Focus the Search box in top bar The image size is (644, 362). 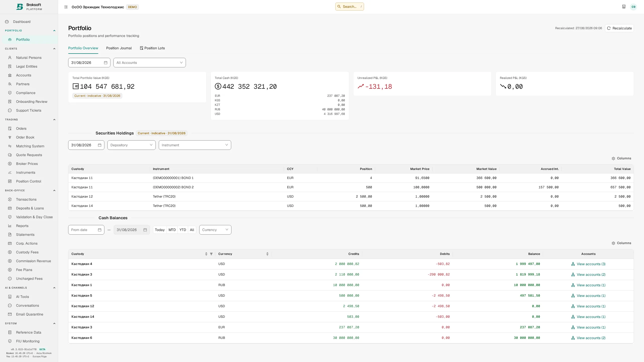(350, 7)
